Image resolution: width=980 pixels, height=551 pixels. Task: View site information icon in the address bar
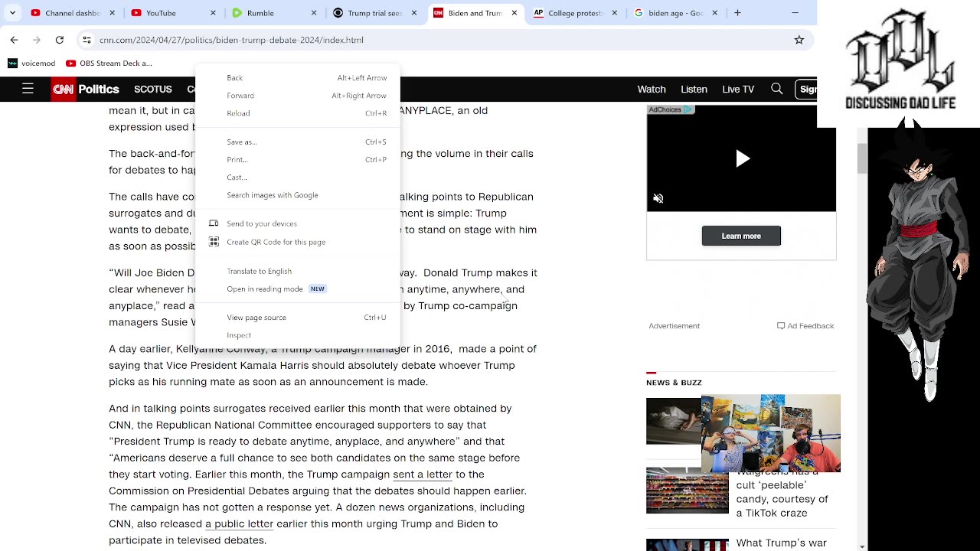87,40
